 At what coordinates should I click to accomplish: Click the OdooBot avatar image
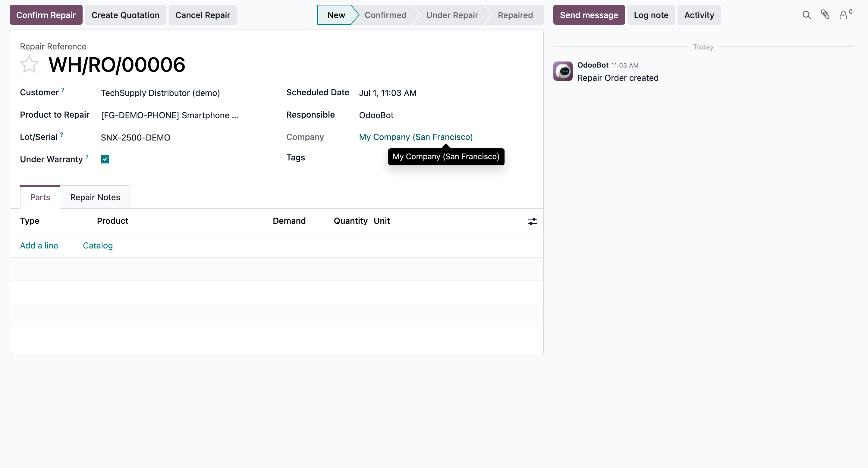(563, 71)
